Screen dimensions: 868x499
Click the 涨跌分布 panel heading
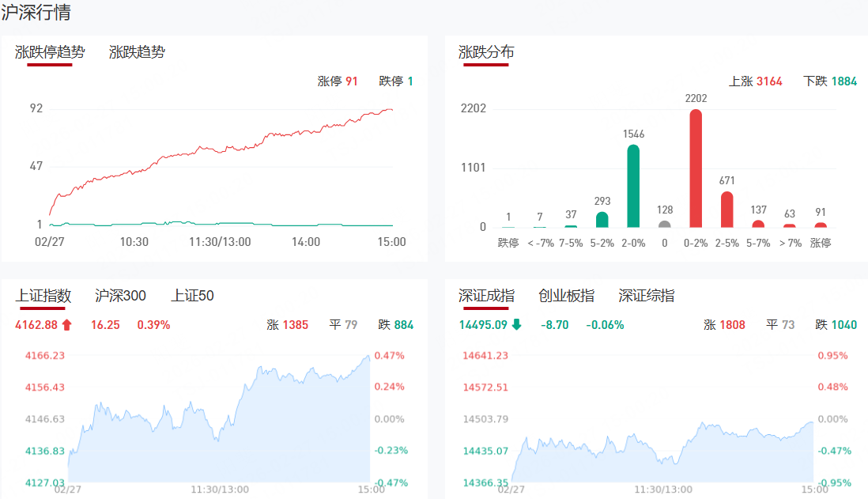click(x=486, y=52)
